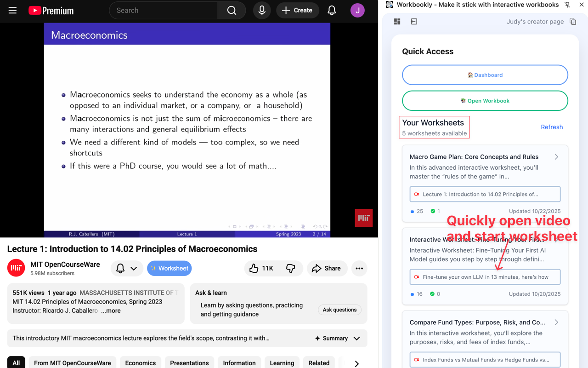Viewport: 588px width, 368px height.
Task: Close the Workbookly side panel
Action: coord(582,5)
